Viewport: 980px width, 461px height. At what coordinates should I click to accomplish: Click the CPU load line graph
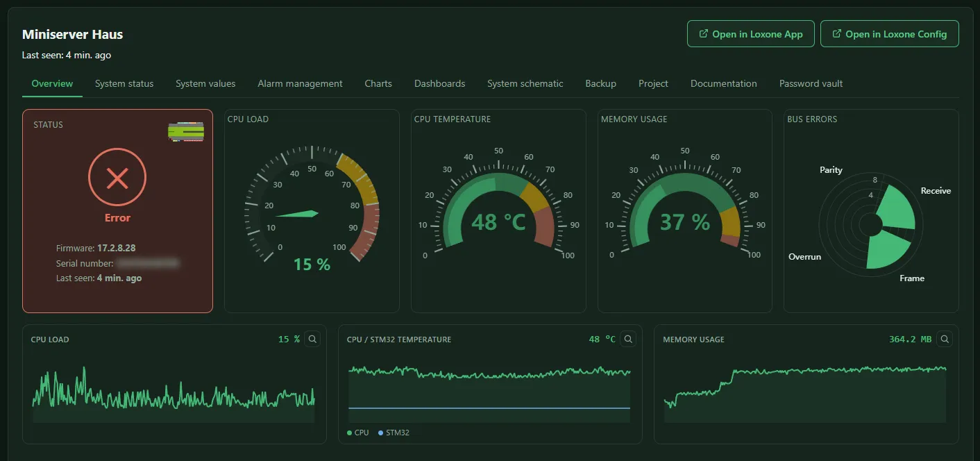174,394
